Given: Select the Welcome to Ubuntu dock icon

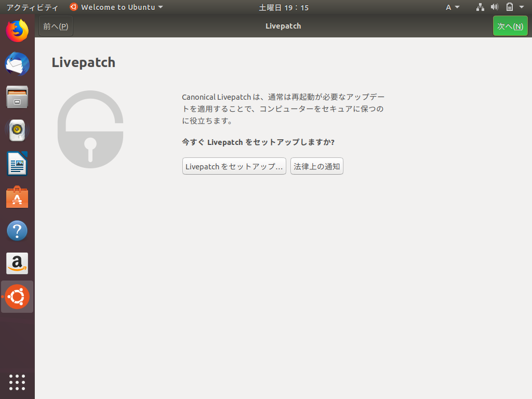Looking at the screenshot, I should click(x=17, y=297).
